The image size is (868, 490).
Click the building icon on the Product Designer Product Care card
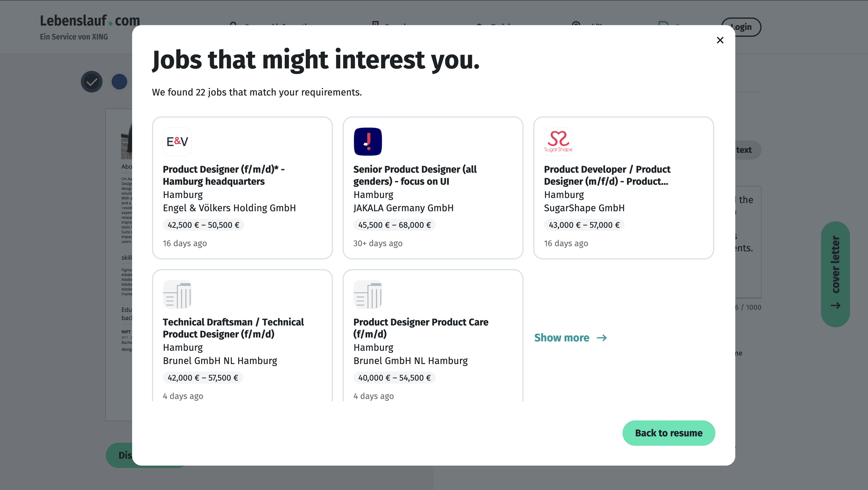click(x=368, y=294)
